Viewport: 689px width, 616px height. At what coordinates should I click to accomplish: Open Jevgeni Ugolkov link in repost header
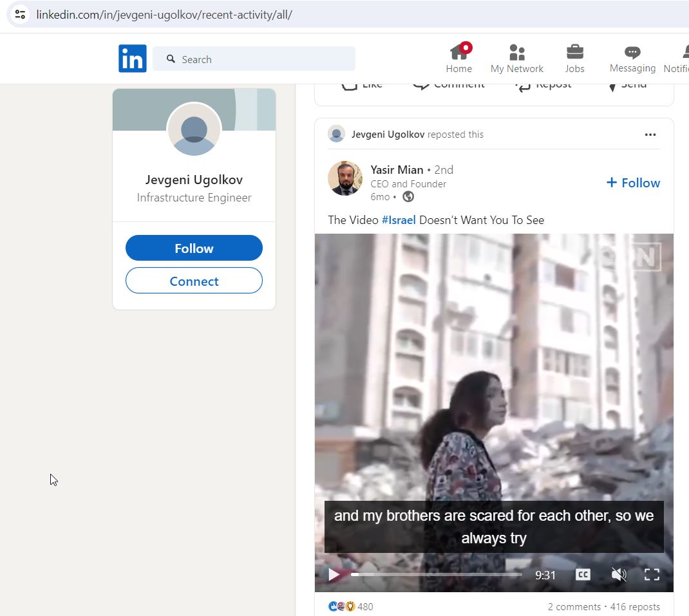[388, 135]
